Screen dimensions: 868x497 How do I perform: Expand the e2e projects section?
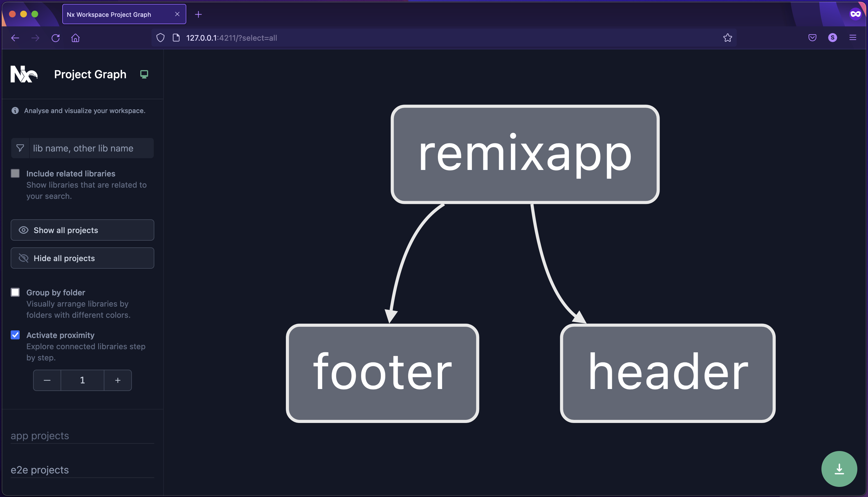coord(40,470)
